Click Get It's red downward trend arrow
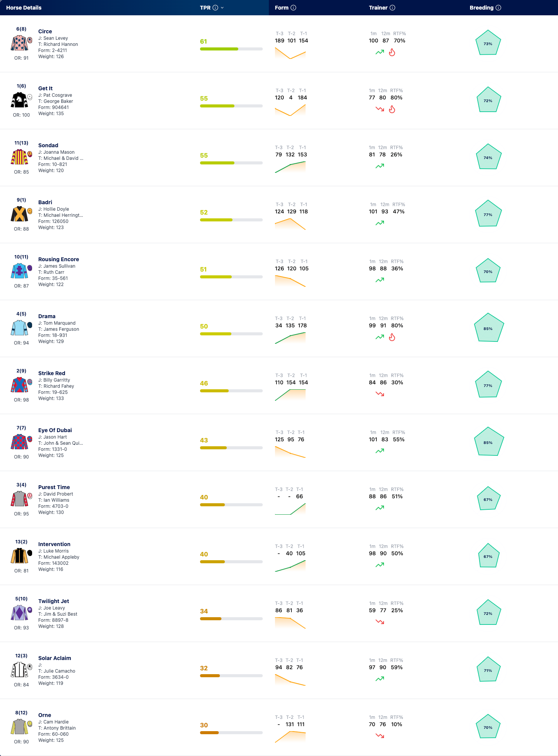 380,109
